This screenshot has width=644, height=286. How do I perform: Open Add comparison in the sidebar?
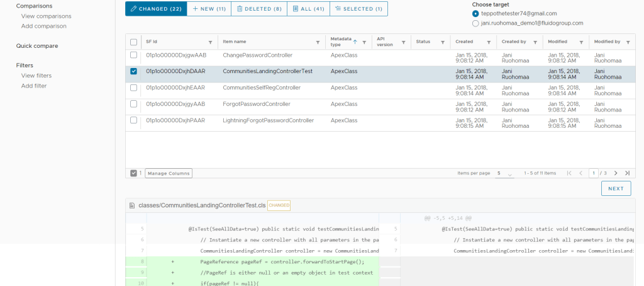44,26
